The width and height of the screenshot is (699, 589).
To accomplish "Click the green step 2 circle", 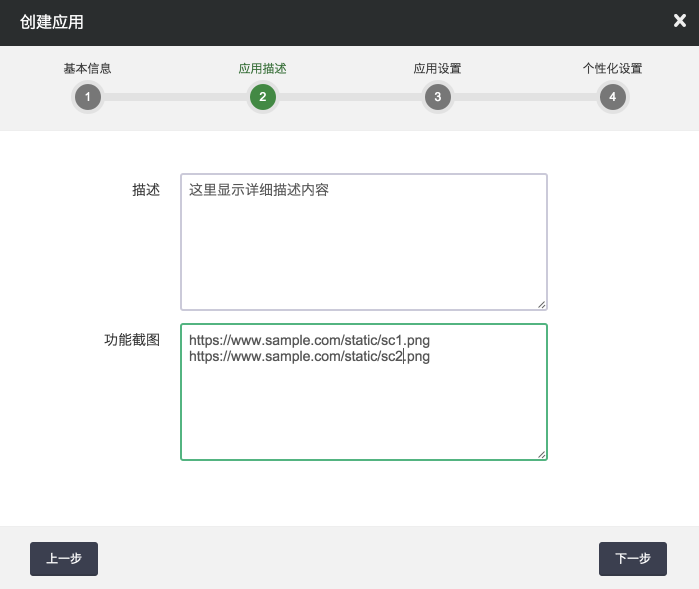I will [262, 97].
